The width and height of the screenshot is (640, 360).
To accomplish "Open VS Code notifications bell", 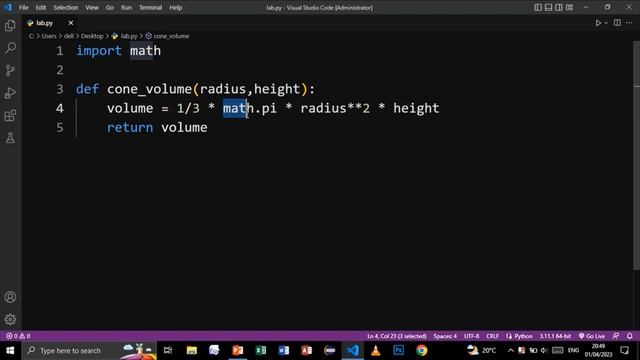I will (629, 336).
